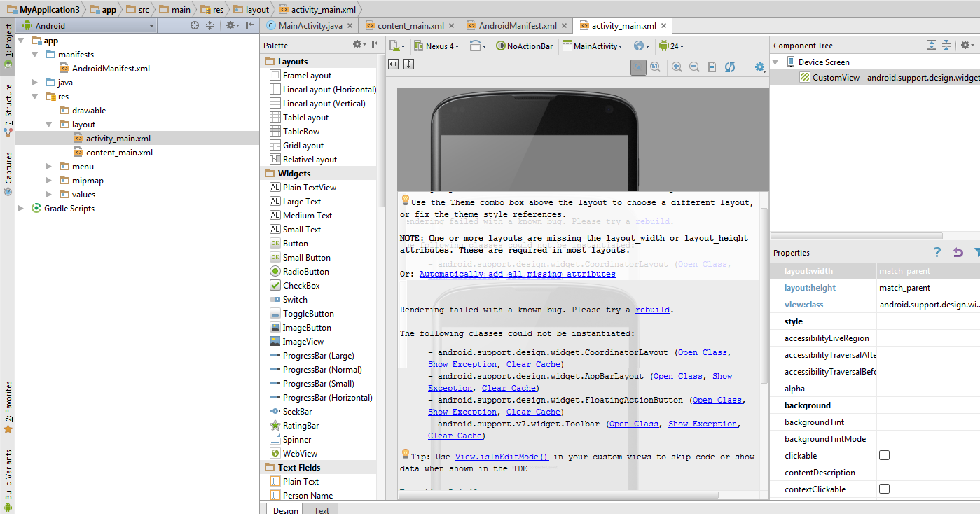
Task: Hide the Palette panel
Action: click(x=376, y=45)
